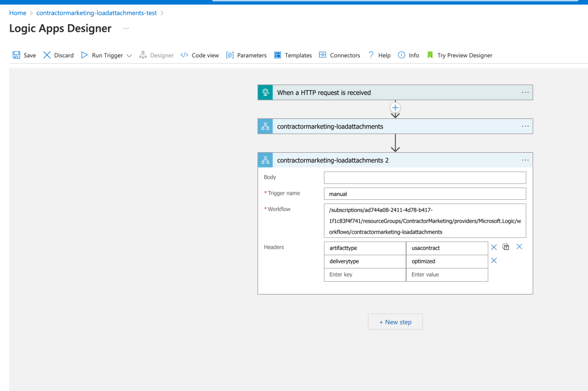
Task: Click the Enter value header field
Action: (x=447, y=274)
